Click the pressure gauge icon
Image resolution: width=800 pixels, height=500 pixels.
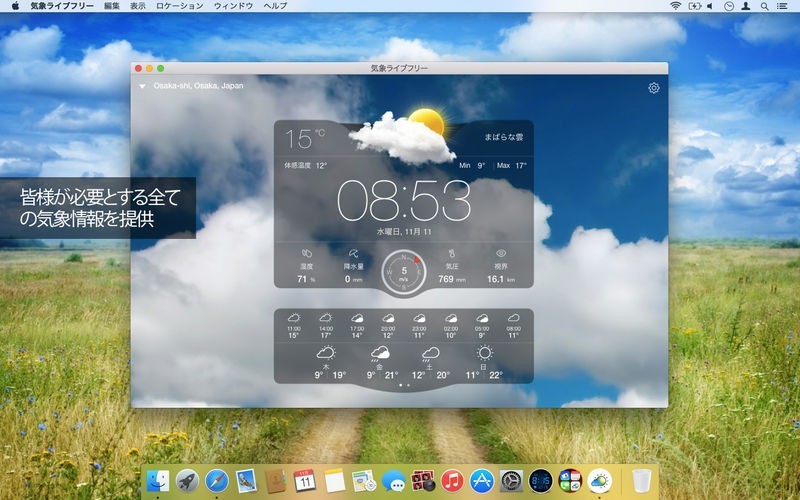451,254
